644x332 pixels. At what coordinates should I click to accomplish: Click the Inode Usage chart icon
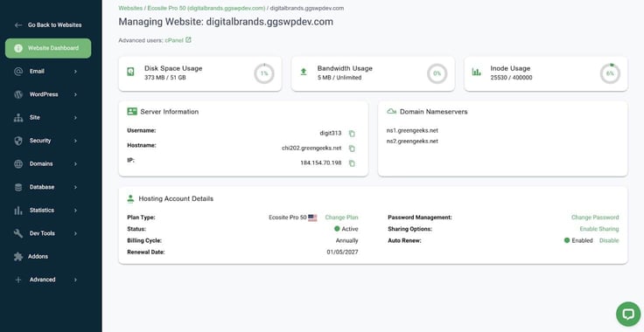tap(476, 73)
